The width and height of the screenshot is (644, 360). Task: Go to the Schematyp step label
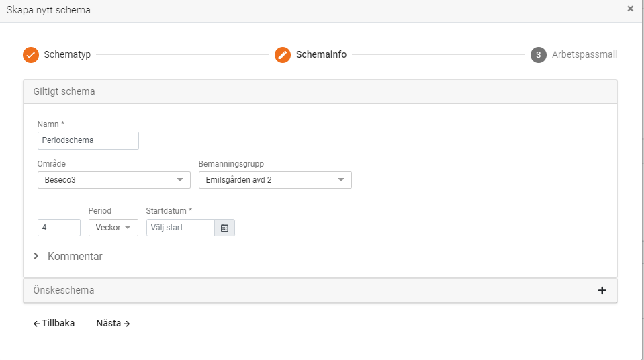(x=67, y=55)
